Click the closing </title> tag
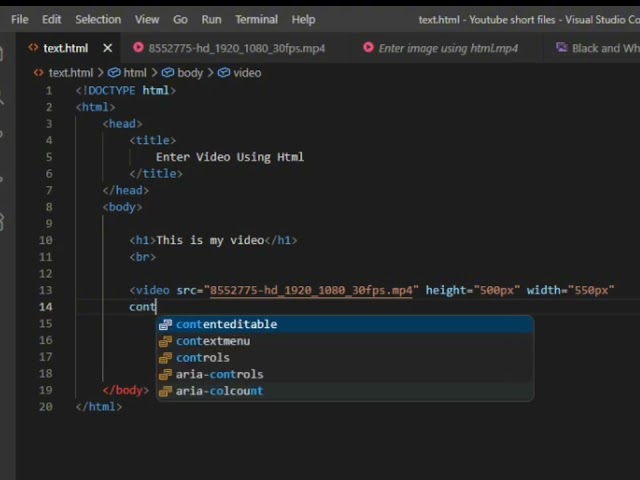This screenshot has width=640, height=480. (x=156, y=173)
